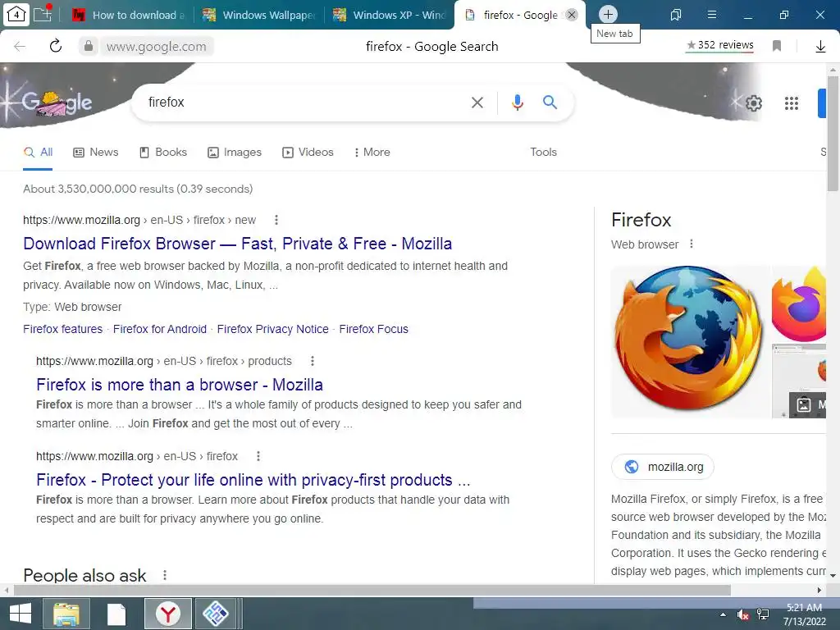Show hidden system tray icons

[723, 614]
